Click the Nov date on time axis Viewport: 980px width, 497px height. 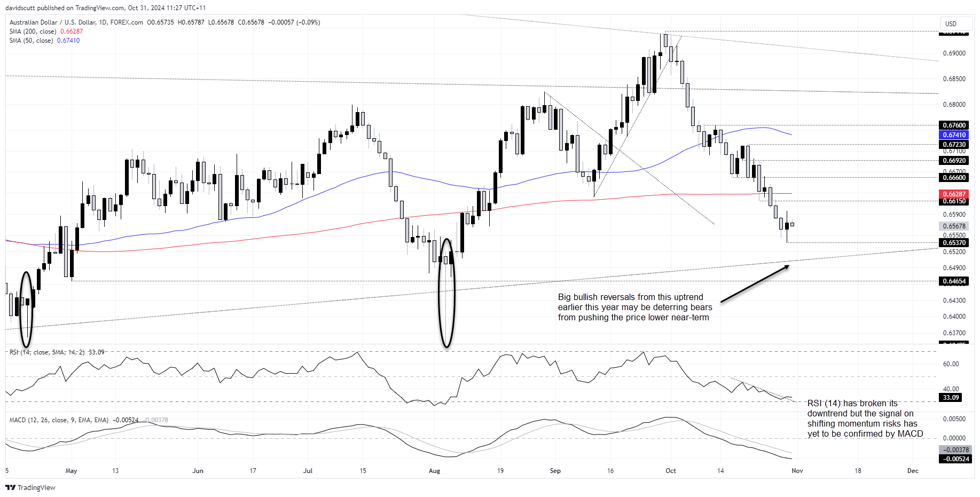[797, 471]
